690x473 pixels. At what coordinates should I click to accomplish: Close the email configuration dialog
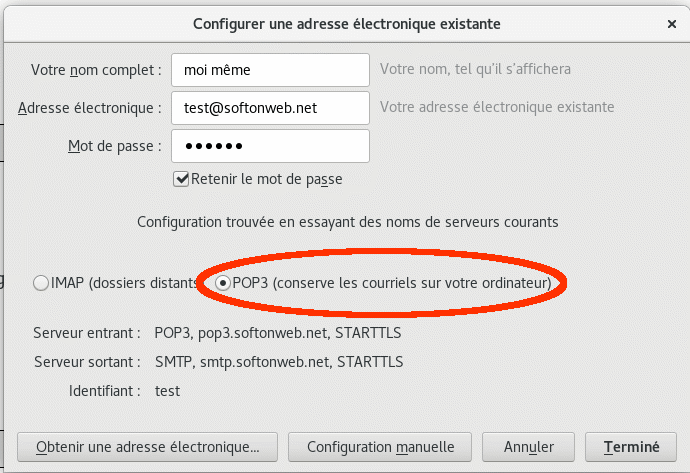[669, 21]
